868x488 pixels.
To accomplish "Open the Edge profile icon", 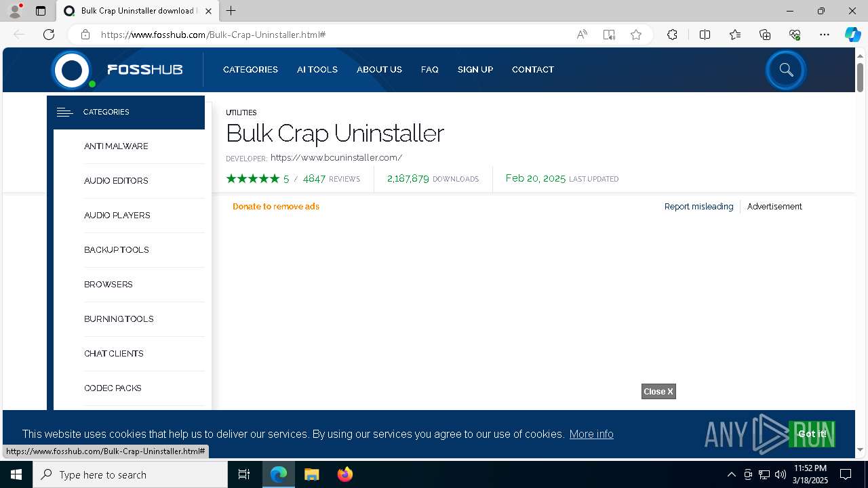I will tap(15, 11).
